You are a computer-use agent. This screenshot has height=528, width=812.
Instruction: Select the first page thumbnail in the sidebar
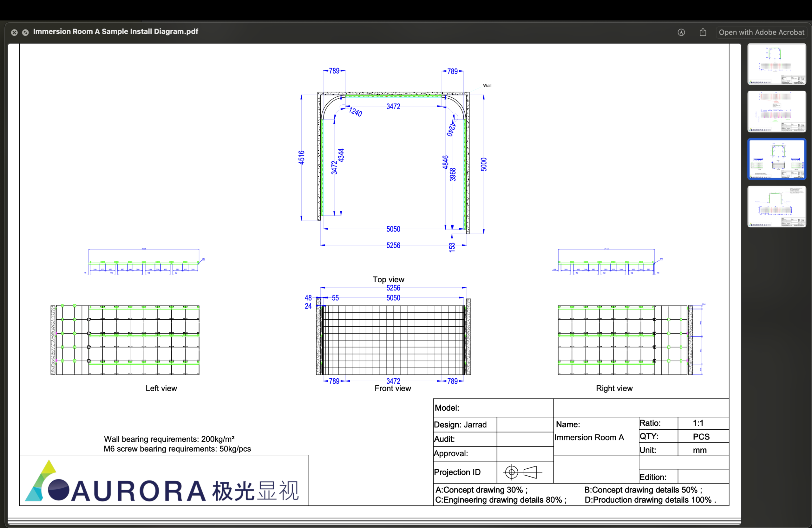[x=776, y=64]
